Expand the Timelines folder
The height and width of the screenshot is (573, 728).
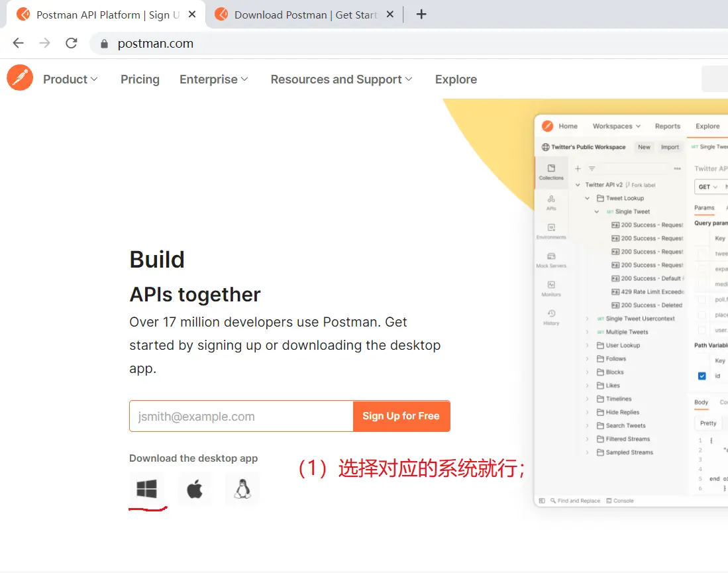(x=587, y=399)
